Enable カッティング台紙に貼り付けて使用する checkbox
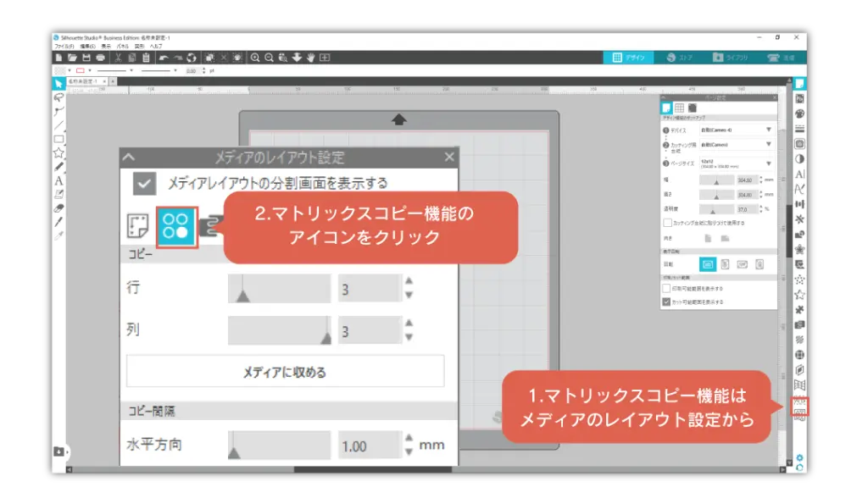The height and width of the screenshot is (498, 868). [667, 223]
